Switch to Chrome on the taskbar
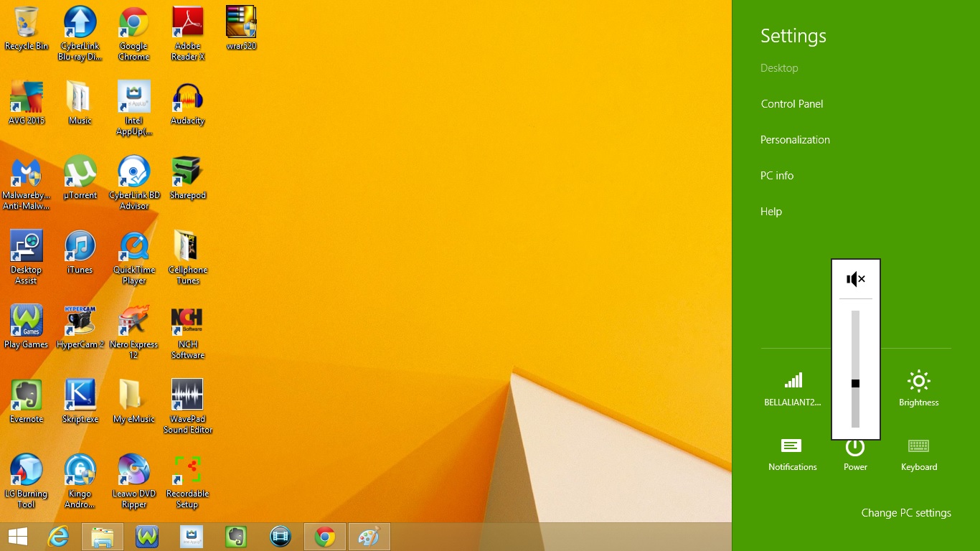This screenshot has width=980, height=551. click(x=325, y=537)
